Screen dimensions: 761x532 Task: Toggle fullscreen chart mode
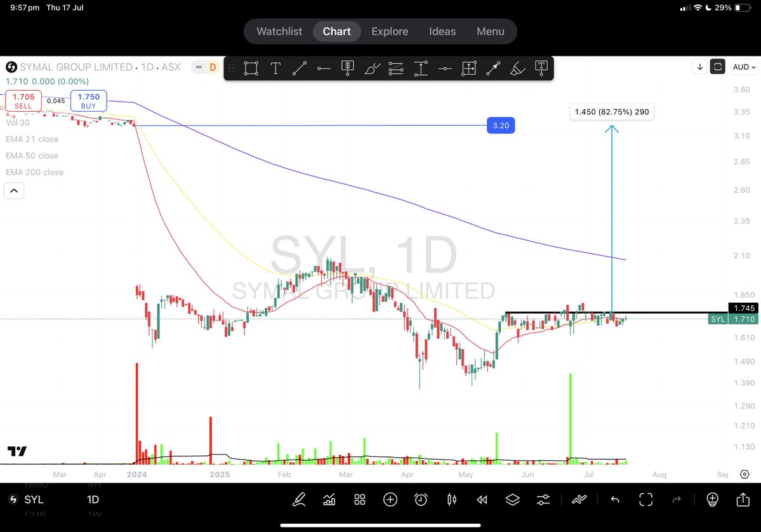click(x=646, y=499)
